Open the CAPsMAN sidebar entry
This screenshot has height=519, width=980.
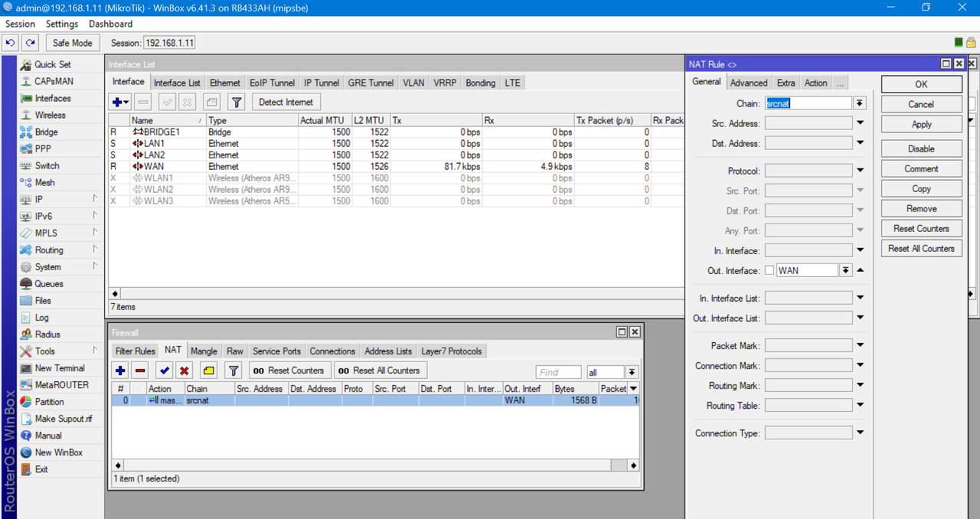pyautogui.click(x=54, y=81)
